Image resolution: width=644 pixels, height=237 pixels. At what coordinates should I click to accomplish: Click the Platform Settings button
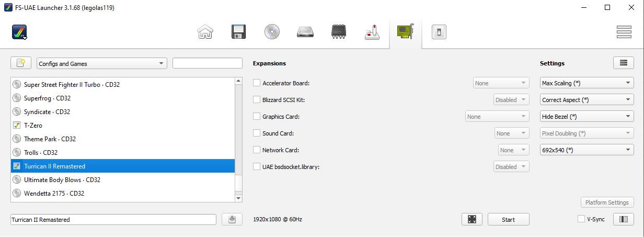[607, 202]
